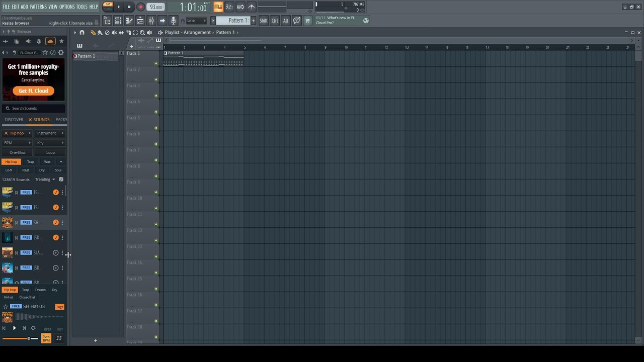Image resolution: width=644 pixels, height=362 pixels.
Task: Toggle the playlist magnet snap icon
Action: click(82, 32)
